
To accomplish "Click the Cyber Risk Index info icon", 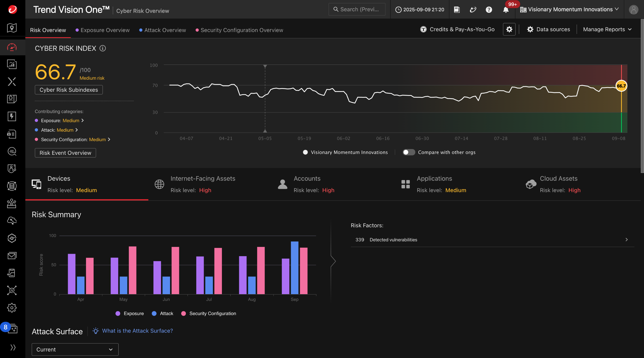I will (103, 48).
